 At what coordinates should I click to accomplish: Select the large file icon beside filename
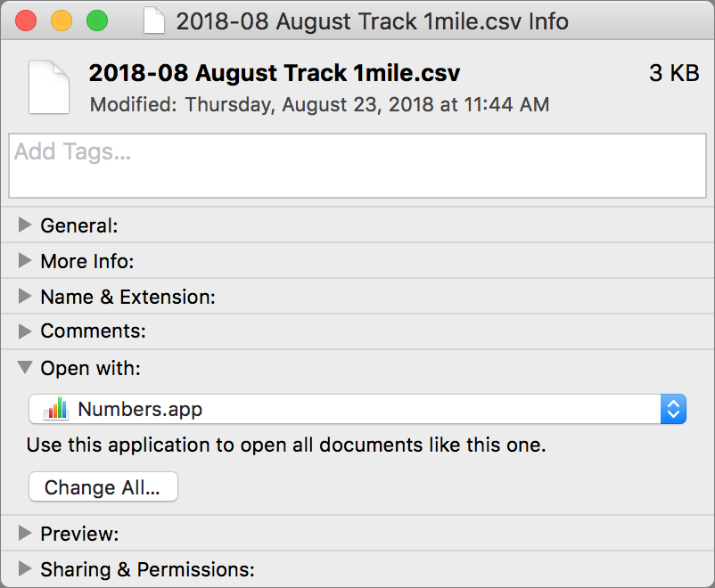(49, 86)
